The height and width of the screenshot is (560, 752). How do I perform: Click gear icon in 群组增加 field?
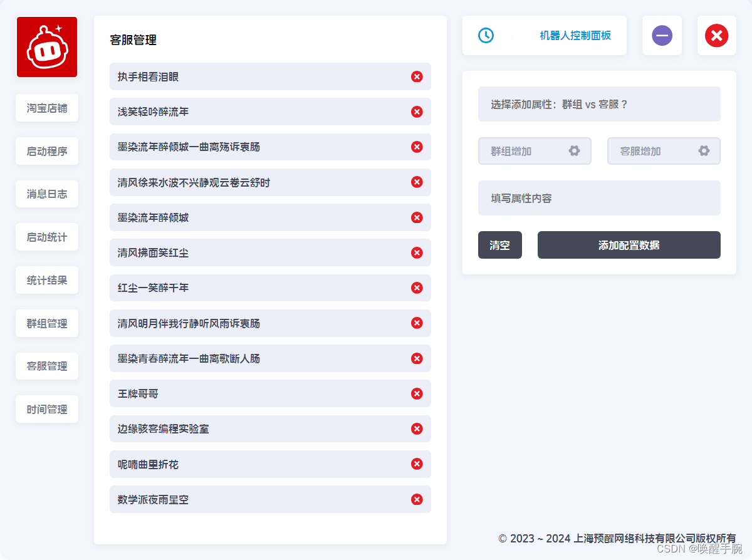(x=574, y=150)
